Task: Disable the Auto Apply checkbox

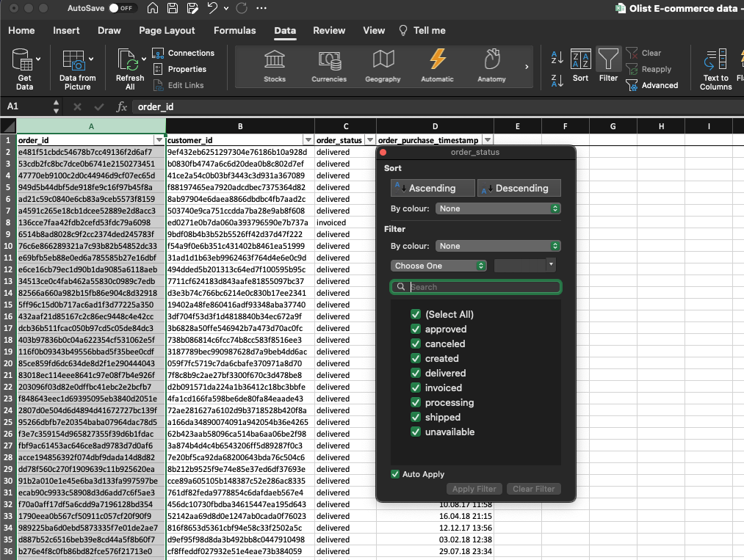Action: (396, 475)
